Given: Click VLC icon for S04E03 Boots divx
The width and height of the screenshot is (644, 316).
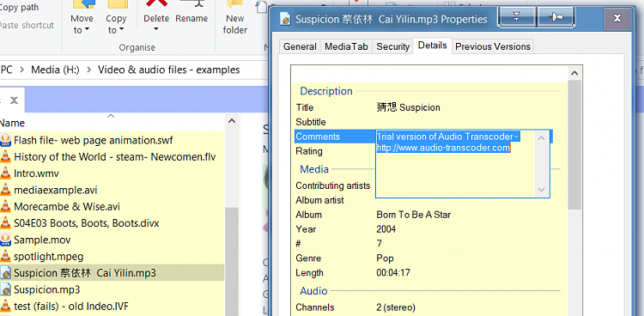Looking at the screenshot, I should [5, 222].
